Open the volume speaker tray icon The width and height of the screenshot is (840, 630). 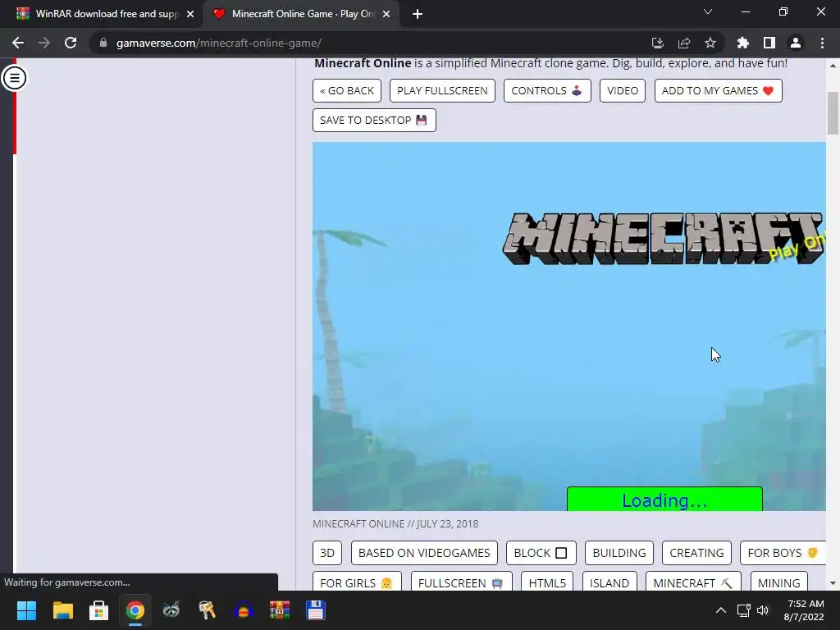tap(762, 610)
